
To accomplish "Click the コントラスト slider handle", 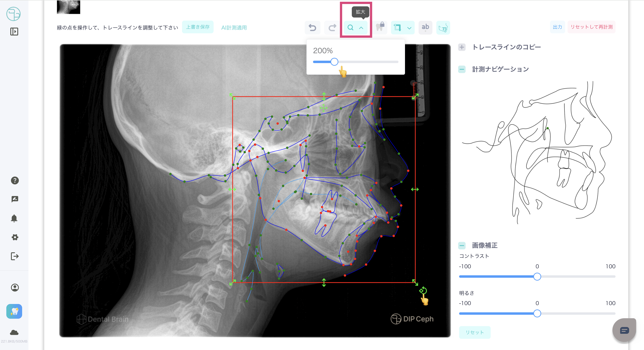I will [x=537, y=276].
